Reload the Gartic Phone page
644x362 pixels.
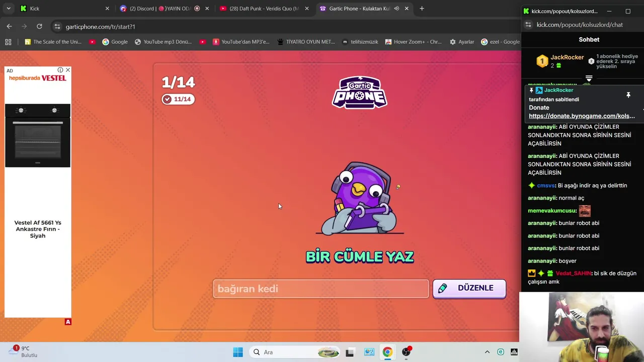point(39,26)
